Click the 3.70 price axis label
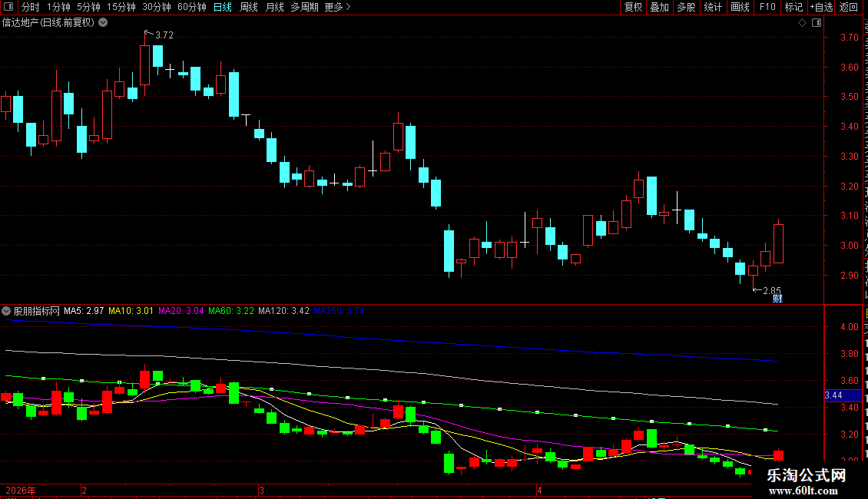 pos(849,37)
